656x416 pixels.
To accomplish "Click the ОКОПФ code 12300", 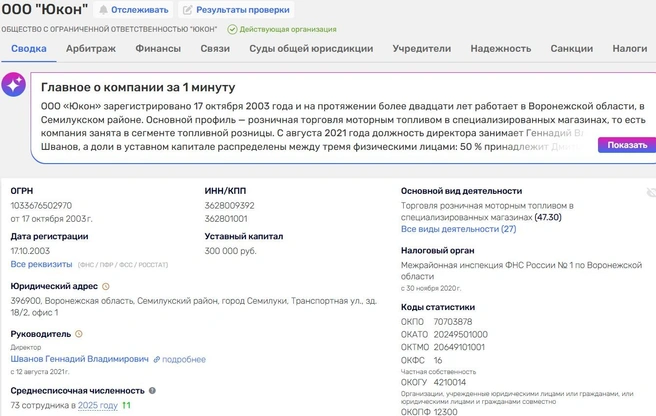I will click(446, 412).
